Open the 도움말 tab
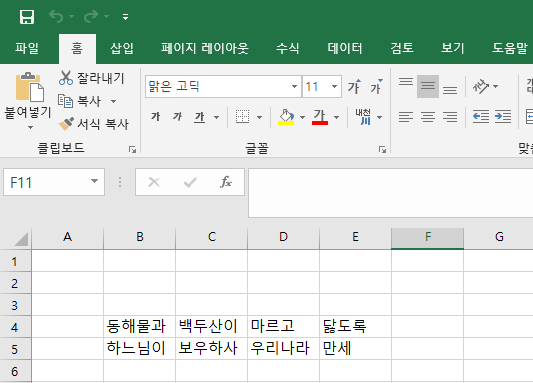Screen dimensions: 533x383 pos(510,48)
